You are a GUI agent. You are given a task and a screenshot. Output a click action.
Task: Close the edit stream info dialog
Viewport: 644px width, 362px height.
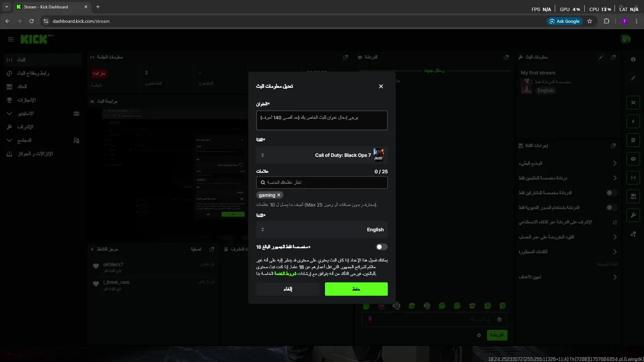click(381, 86)
